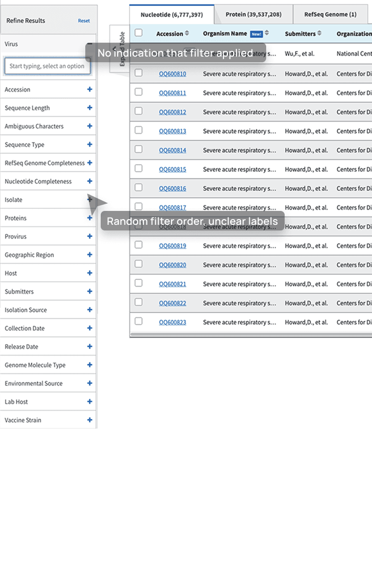Click the Isolate filter label

pyautogui.click(x=13, y=200)
